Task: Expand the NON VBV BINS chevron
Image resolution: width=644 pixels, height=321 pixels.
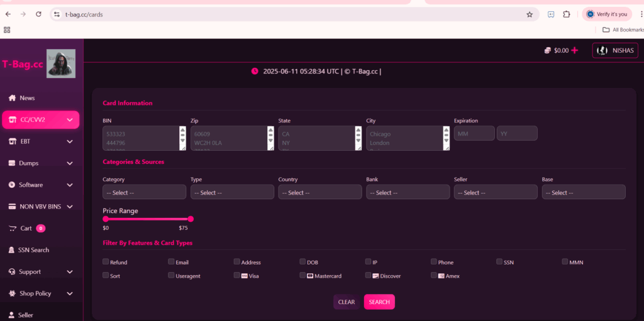Action: (x=70, y=207)
